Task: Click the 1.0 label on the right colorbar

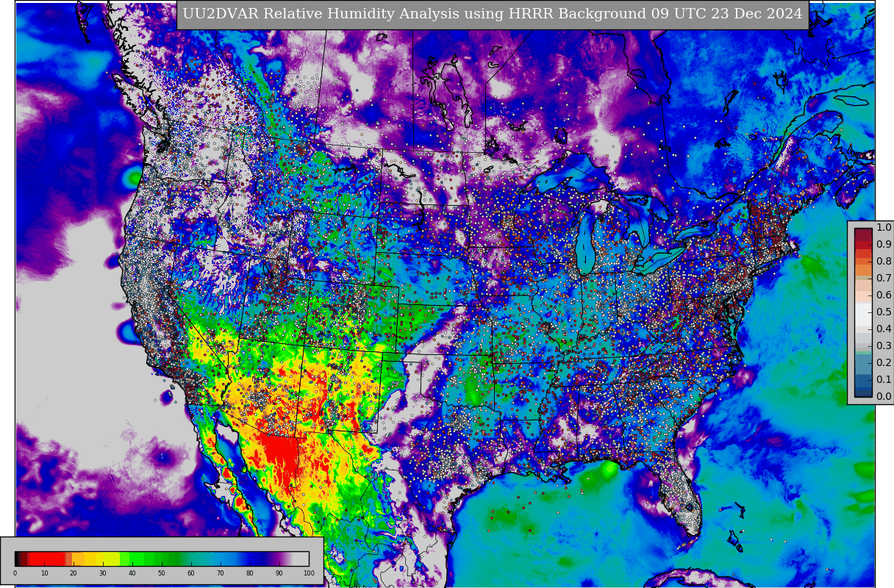Action: click(884, 228)
